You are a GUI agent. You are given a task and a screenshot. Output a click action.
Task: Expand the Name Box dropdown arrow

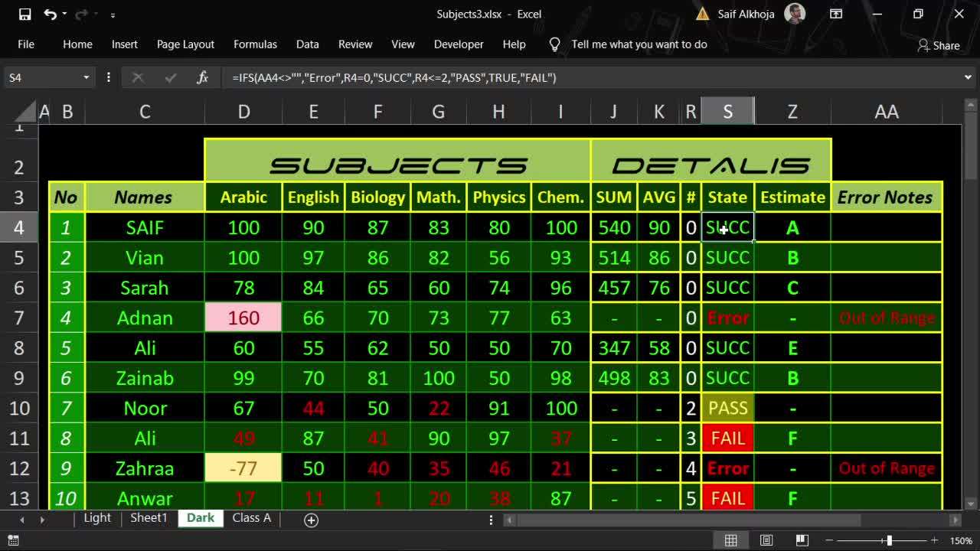tap(86, 77)
